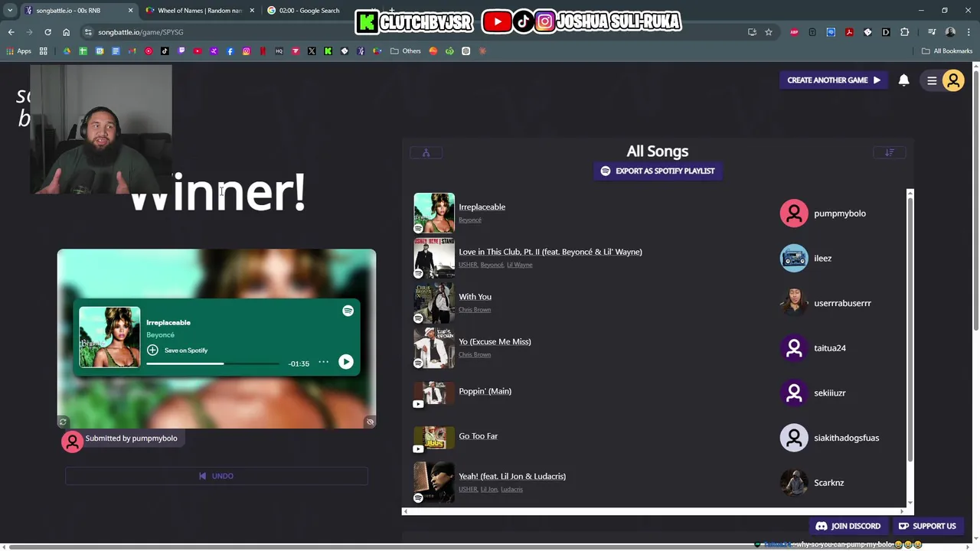Screen dimensions: 980x551
Task: Click Join Discord button
Action: click(x=848, y=526)
